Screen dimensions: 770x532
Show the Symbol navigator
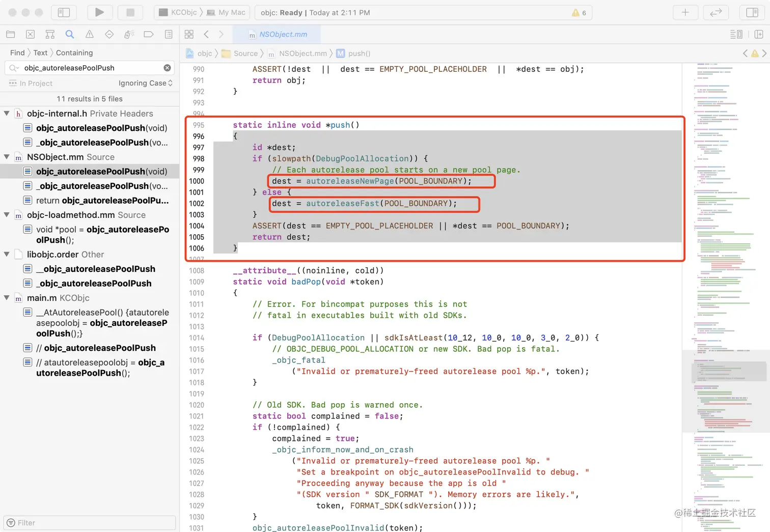coord(50,34)
